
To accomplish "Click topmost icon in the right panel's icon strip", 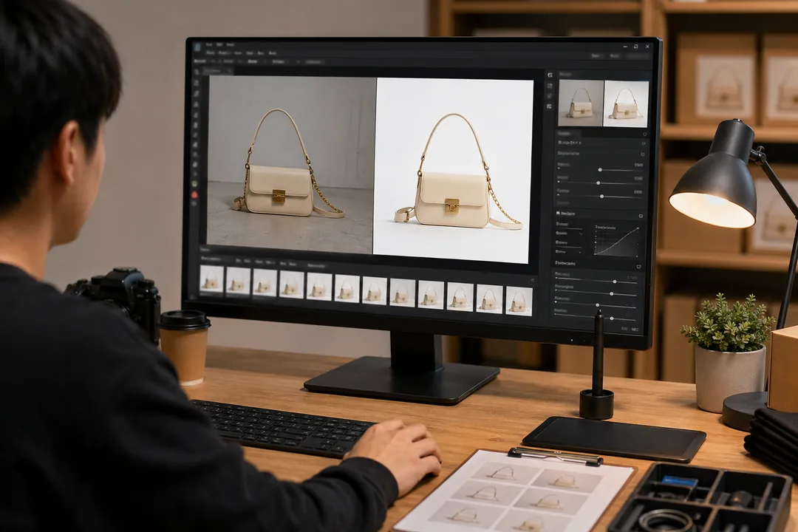I will pos(550,75).
